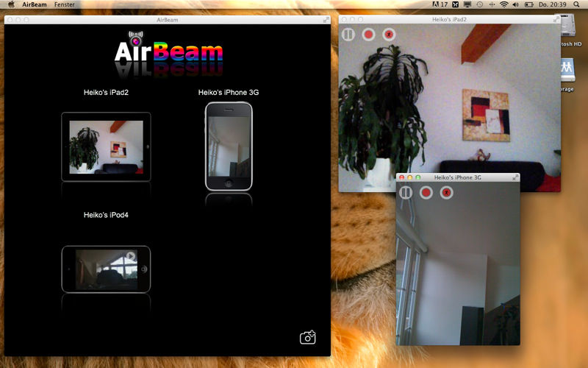Open the volume control in menu bar
The image size is (588, 368).
coord(516,4)
